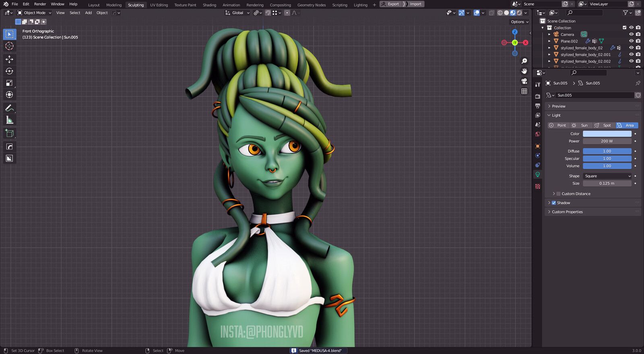This screenshot has width=644, height=354.
Task: Open the Tool properties tab
Action: coord(538,84)
